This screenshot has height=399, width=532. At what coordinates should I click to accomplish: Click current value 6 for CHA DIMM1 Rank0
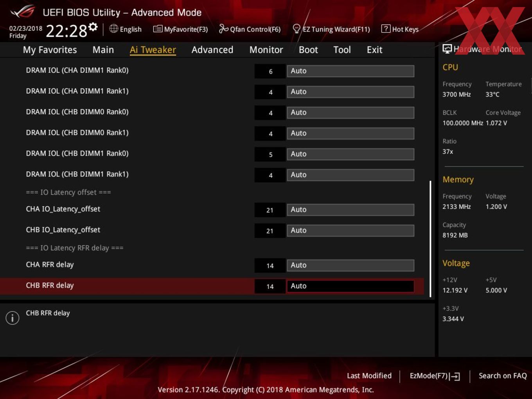(270, 71)
